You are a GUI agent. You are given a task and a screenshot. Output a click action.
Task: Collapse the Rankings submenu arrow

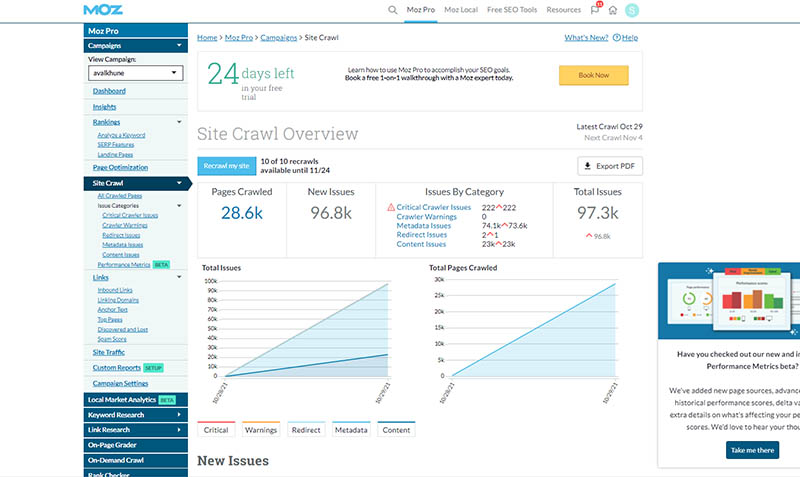(179, 122)
